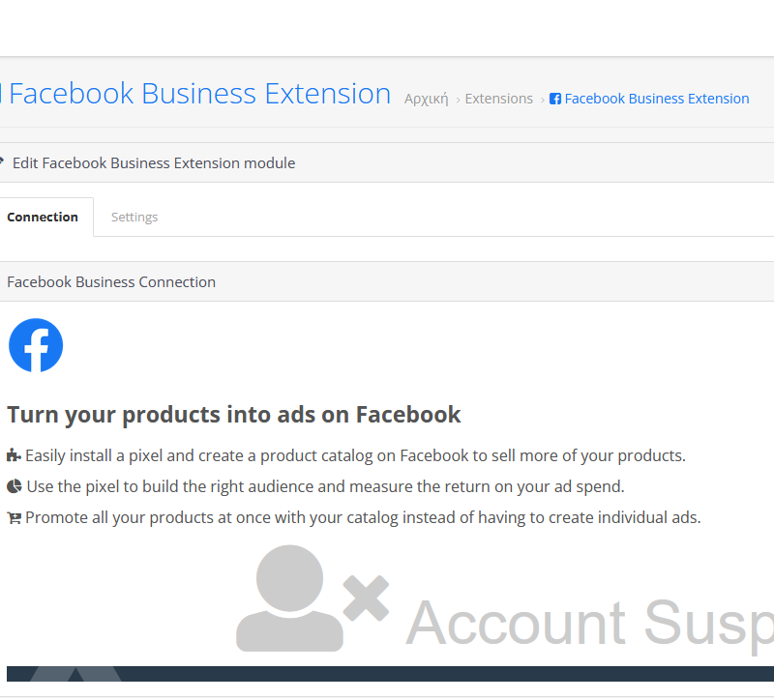Click the triangular logo on the dark bottom bar
This screenshot has height=700, width=774.
[x=75, y=674]
